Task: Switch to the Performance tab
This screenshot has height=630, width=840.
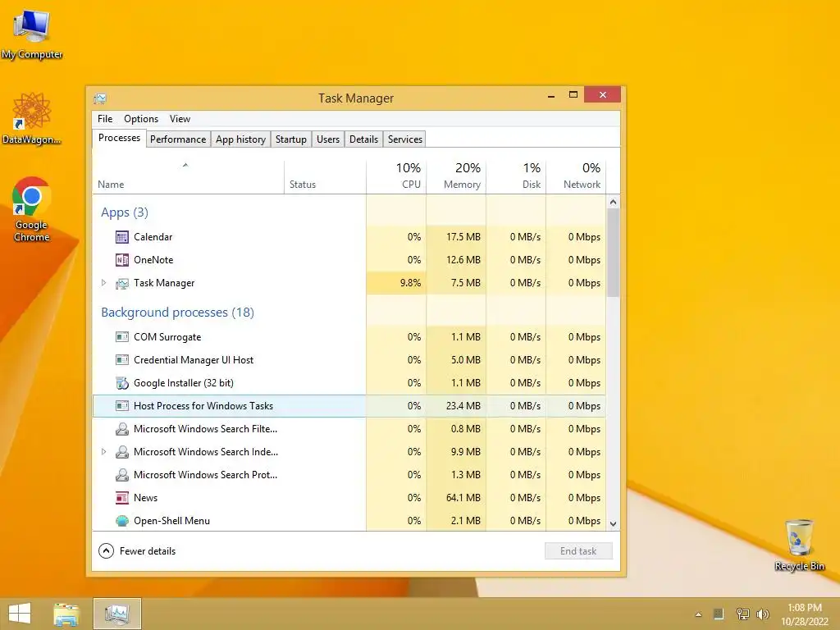Action: (x=178, y=139)
